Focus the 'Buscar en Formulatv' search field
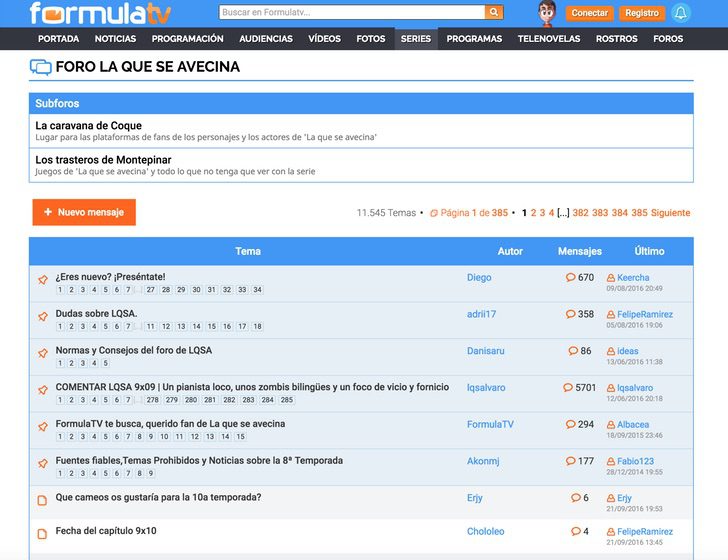The height and width of the screenshot is (560, 728). pos(351,12)
